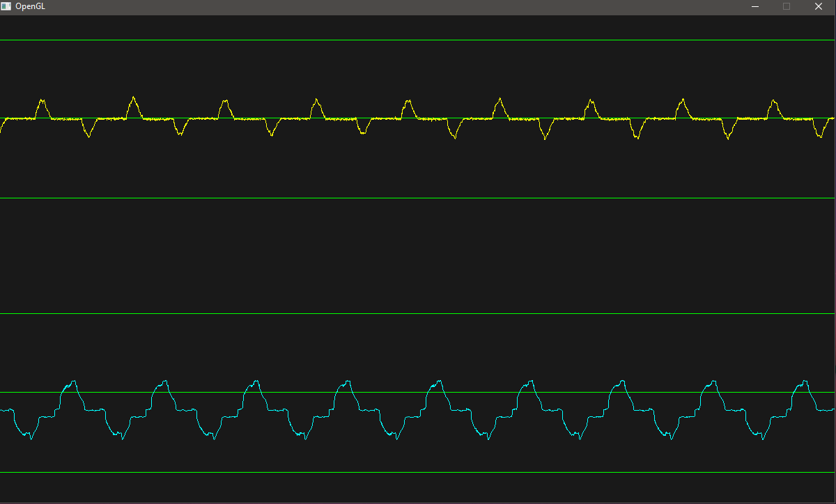Screen dimensions: 836x504
Task: Minimize the OpenGL window
Action: click(x=754, y=6)
